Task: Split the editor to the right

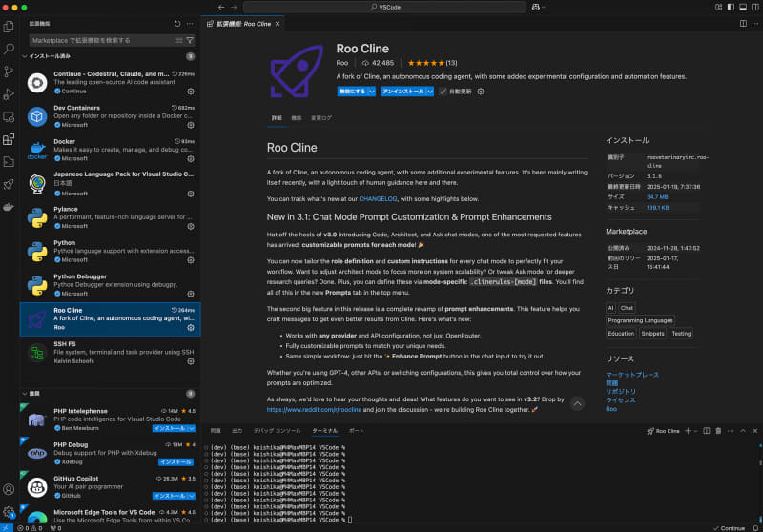Action: click(x=743, y=23)
